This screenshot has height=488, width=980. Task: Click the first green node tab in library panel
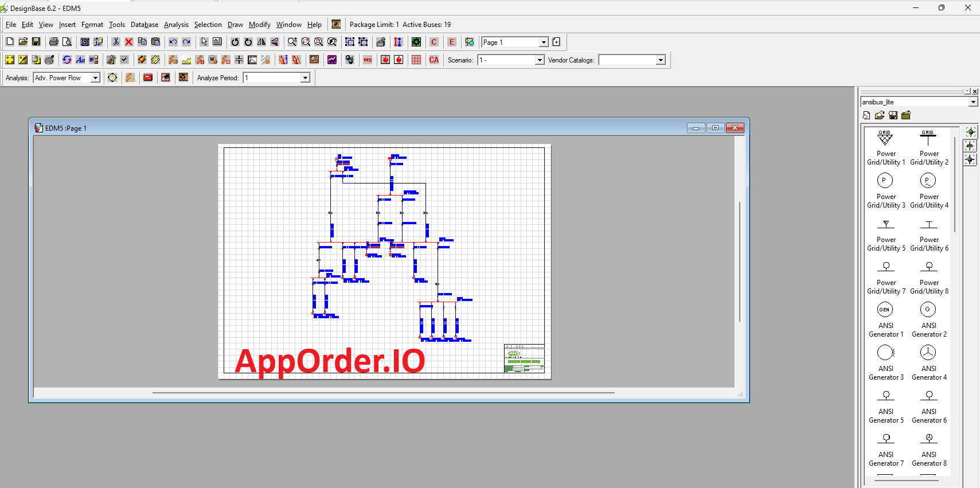[970, 132]
